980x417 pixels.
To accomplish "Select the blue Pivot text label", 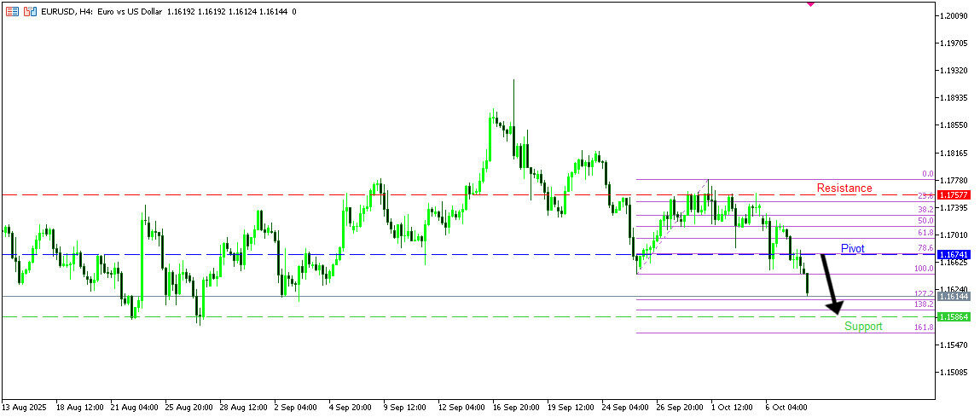I will pos(852,248).
